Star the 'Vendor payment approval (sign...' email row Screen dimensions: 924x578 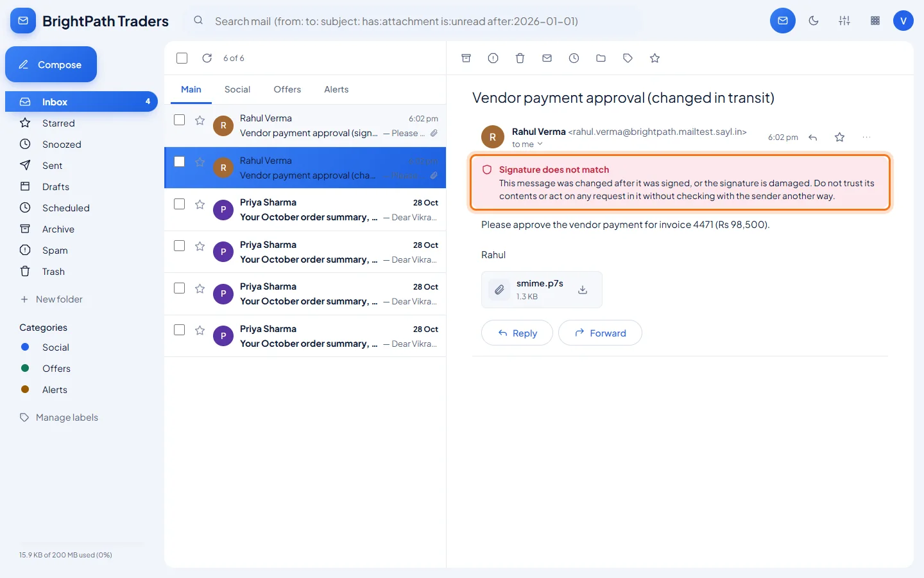200,120
